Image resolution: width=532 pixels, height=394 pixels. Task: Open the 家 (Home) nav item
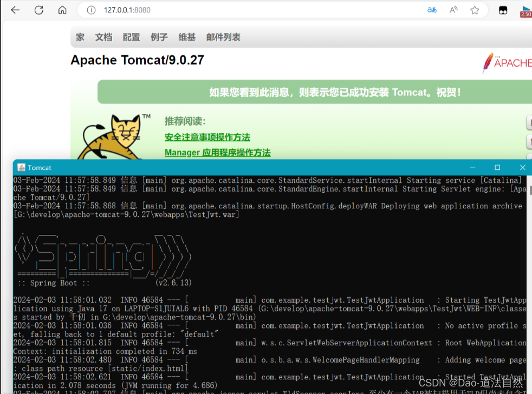pos(80,37)
